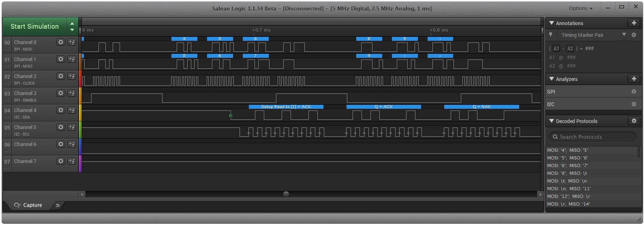Focus the Search Protocols field
The height and width of the screenshot is (225, 644).
[x=593, y=137]
